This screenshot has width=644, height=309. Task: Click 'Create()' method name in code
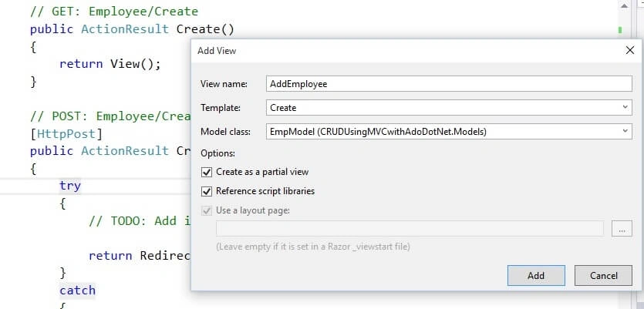tap(205, 29)
